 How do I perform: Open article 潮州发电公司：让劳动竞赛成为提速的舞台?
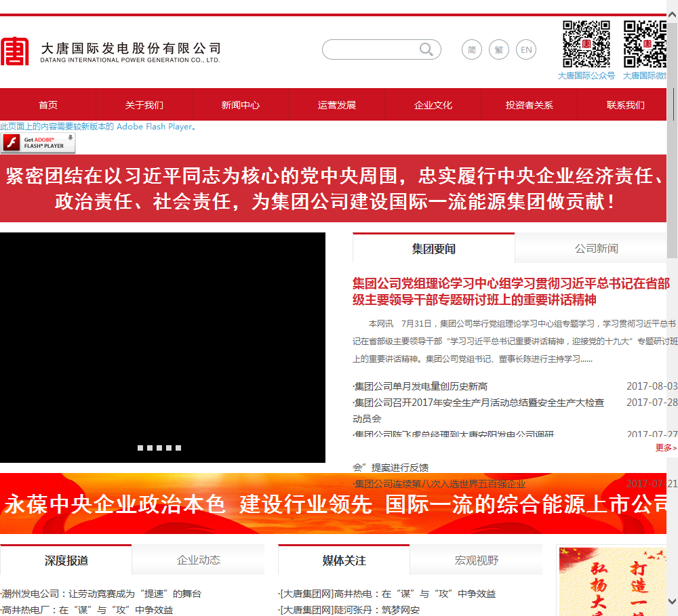(x=101, y=594)
